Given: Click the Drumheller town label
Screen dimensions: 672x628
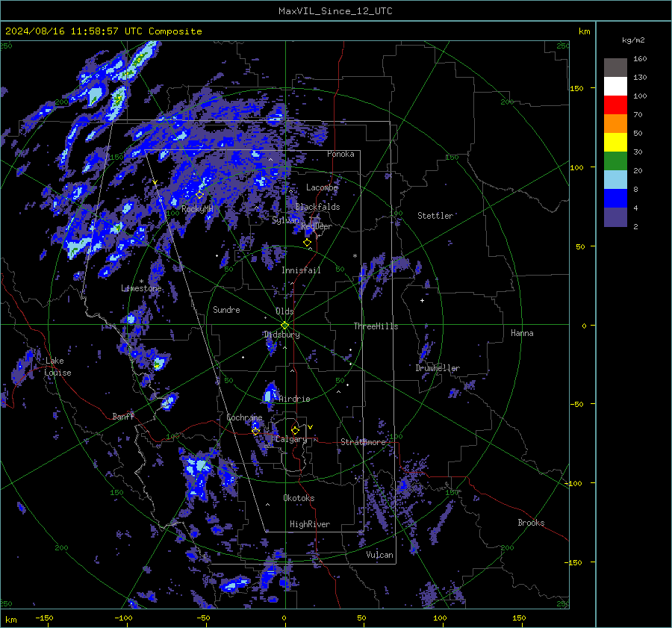Looking at the screenshot, I should point(438,368).
